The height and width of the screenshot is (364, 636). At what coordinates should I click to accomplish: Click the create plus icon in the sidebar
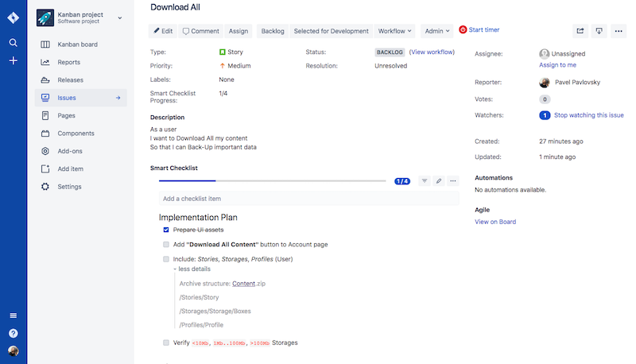tap(13, 60)
